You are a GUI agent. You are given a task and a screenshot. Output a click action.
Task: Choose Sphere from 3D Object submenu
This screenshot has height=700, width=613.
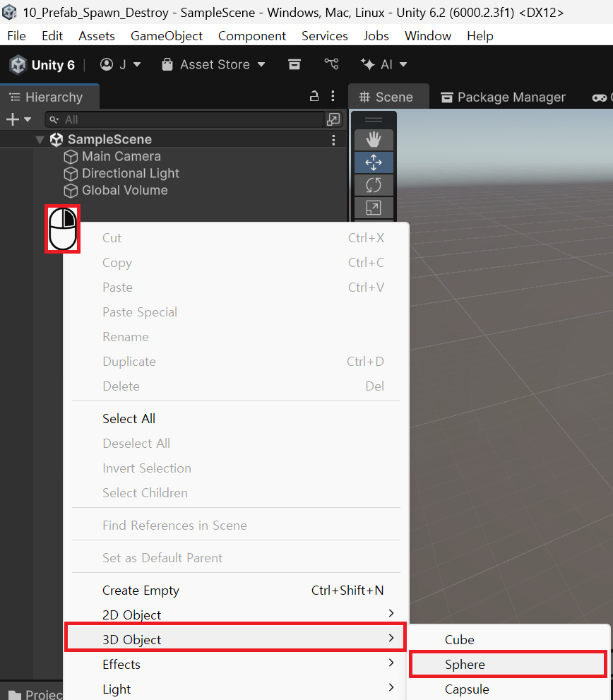(x=508, y=664)
